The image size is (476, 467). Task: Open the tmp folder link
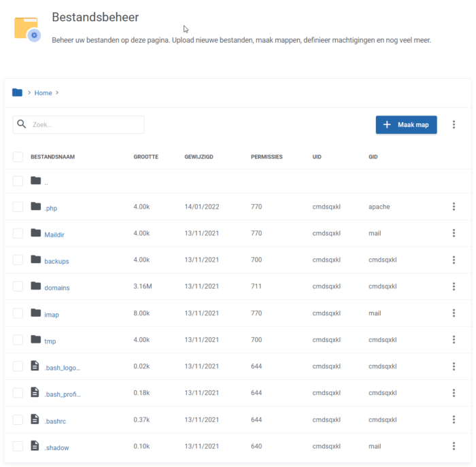point(50,341)
